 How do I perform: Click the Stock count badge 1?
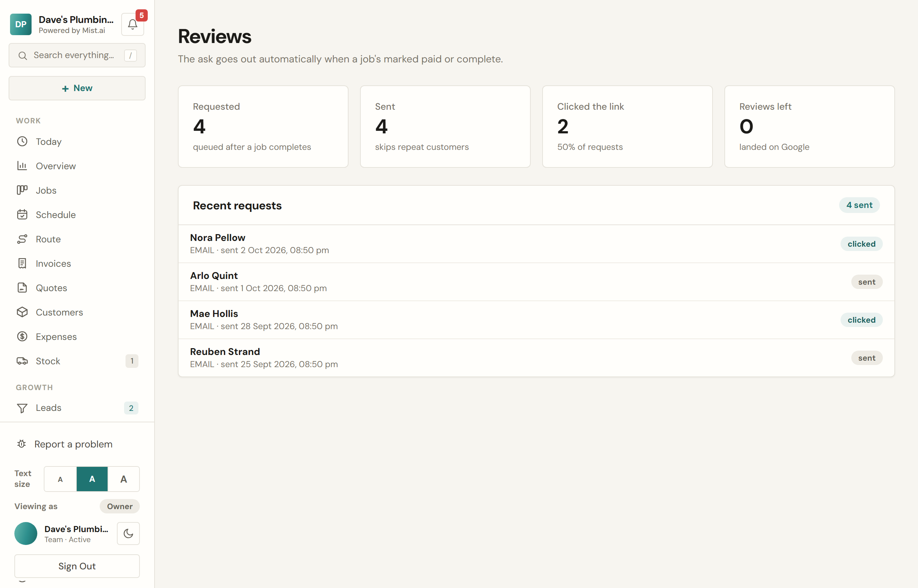[132, 361]
